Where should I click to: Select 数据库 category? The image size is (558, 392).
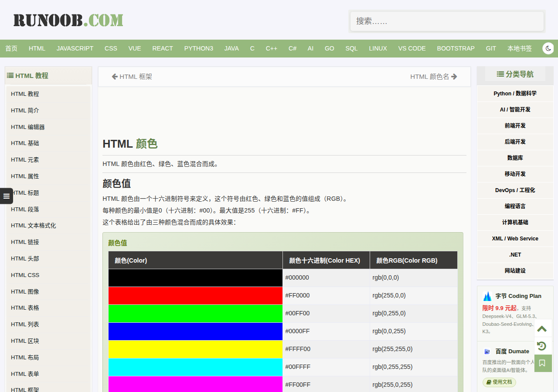[x=515, y=158]
